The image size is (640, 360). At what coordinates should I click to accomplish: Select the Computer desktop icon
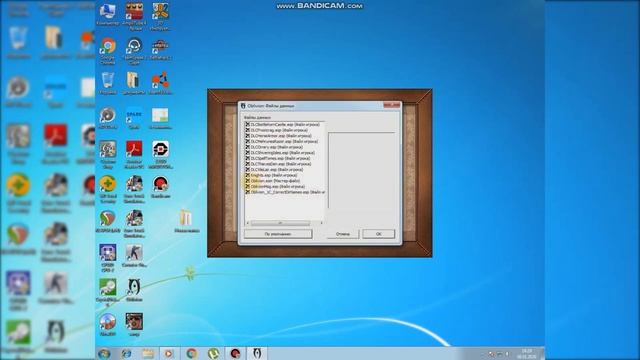point(108,15)
